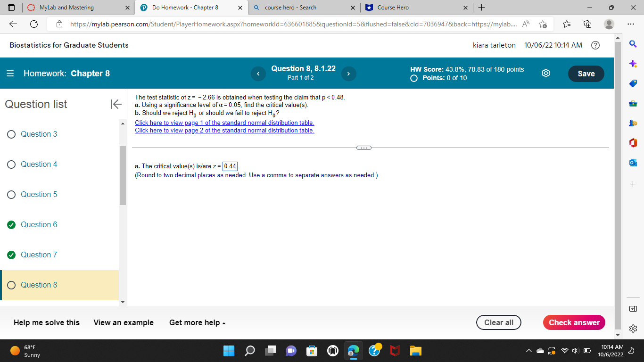
Task: View page 1 of the normal distribution table
Action: [224, 123]
